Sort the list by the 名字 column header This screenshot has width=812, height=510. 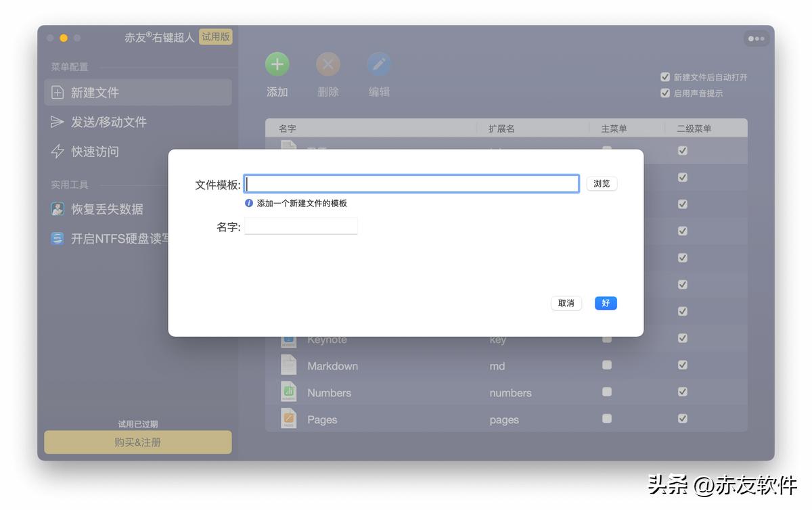click(x=288, y=128)
